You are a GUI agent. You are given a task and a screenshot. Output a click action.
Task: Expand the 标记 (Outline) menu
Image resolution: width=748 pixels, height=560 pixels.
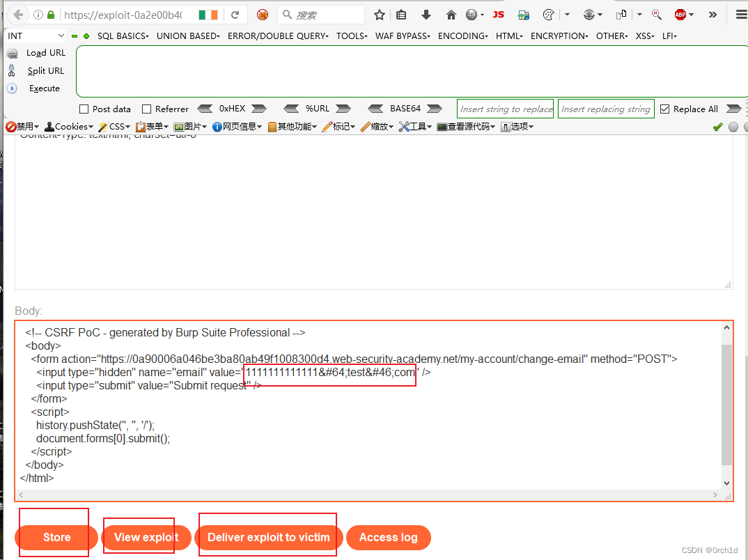click(338, 126)
